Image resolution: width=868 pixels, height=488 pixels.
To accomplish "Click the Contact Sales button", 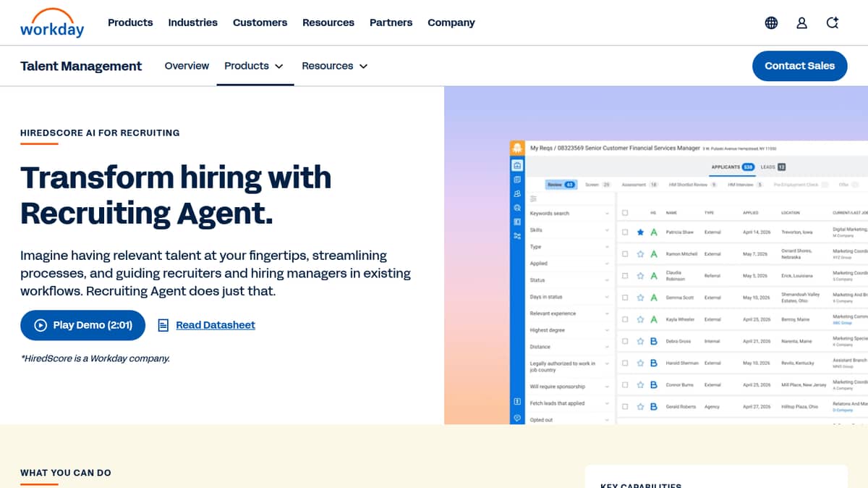I will click(x=799, y=66).
